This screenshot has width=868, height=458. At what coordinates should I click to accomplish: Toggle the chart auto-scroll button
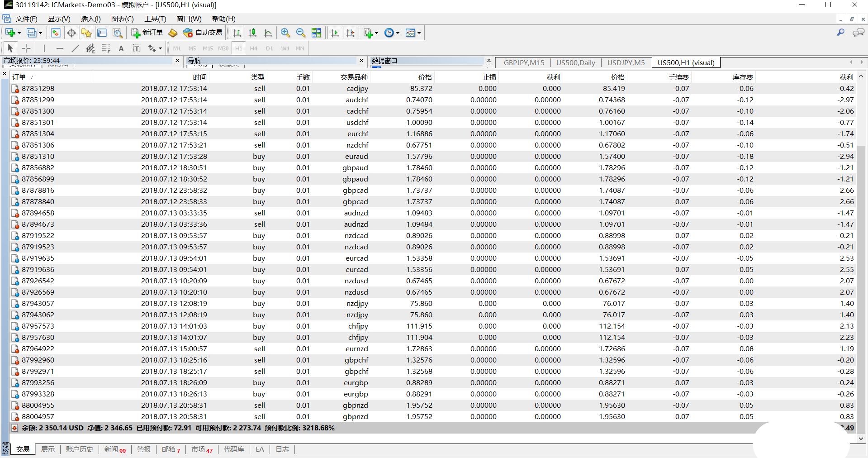coord(335,33)
